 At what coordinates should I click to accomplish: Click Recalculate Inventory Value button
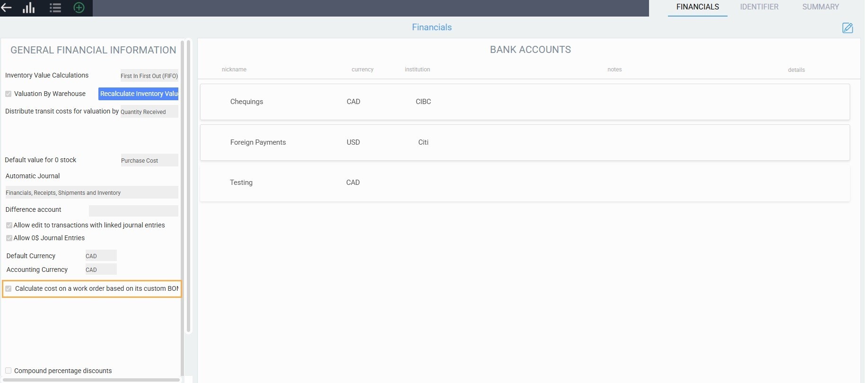coord(138,94)
